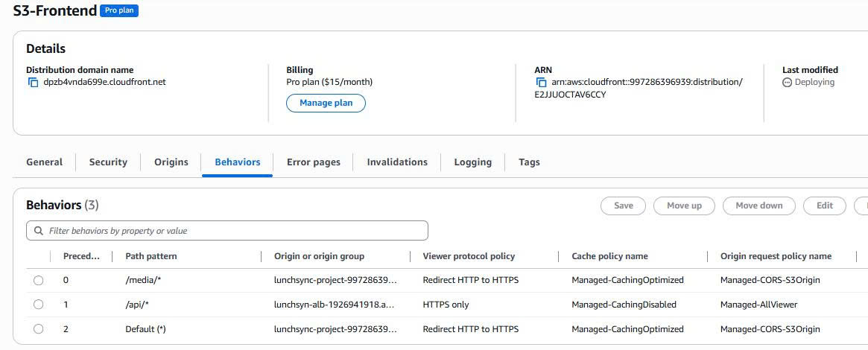Copy the distribution domain name icon
The height and width of the screenshot is (350, 868).
pos(33,83)
